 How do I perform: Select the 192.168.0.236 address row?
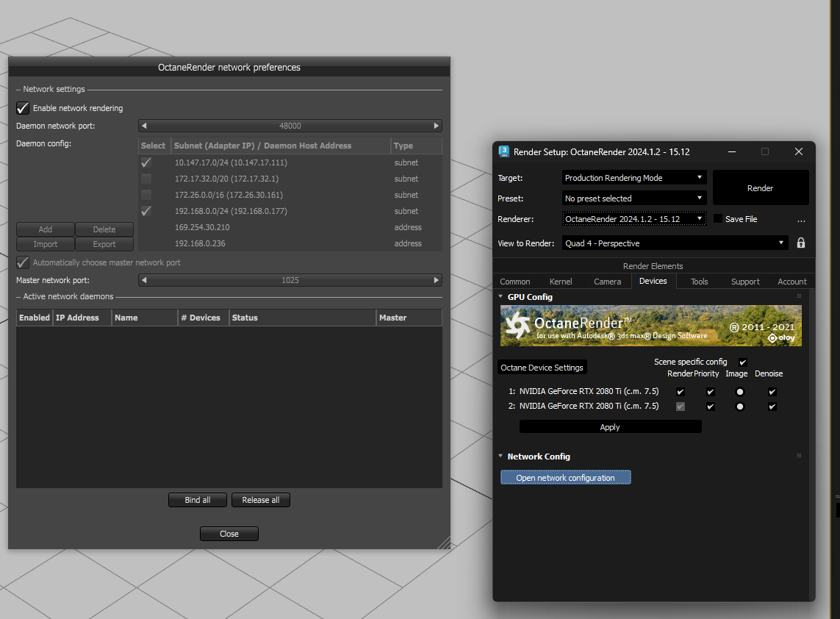290,243
